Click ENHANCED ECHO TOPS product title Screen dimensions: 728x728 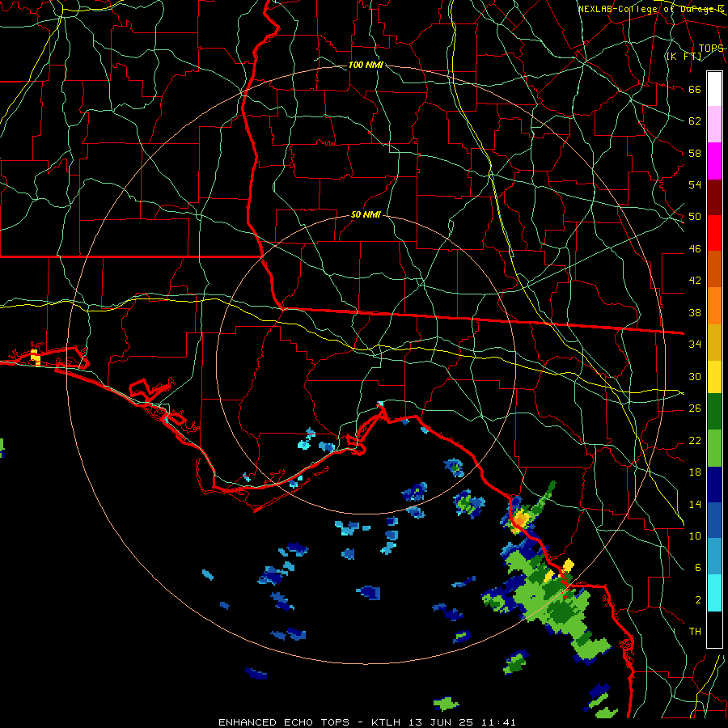tap(284, 722)
